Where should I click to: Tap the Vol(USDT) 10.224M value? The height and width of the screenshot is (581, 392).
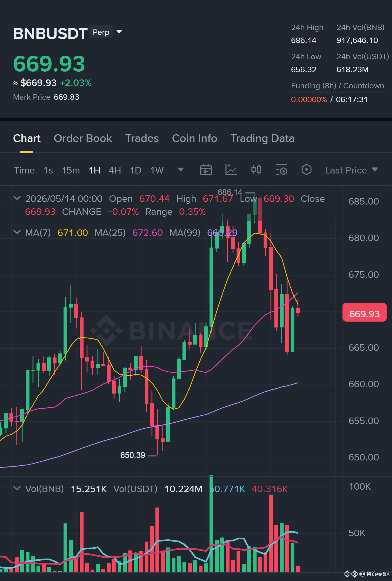pyautogui.click(x=183, y=489)
